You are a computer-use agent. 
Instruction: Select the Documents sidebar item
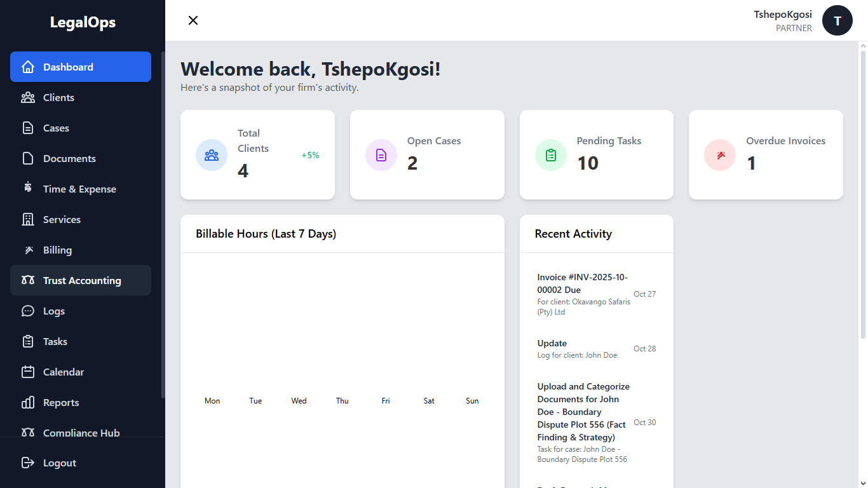coord(69,158)
